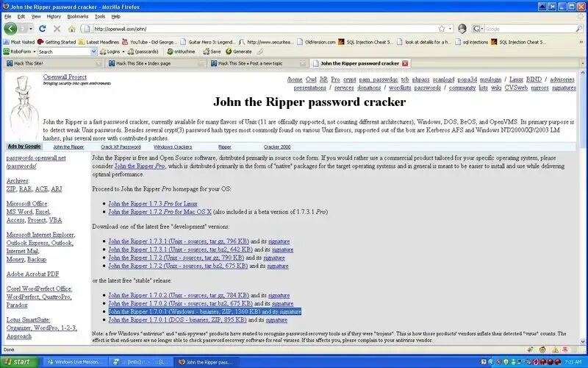Expand the RoboForm menu dropdown arrow

(34, 52)
